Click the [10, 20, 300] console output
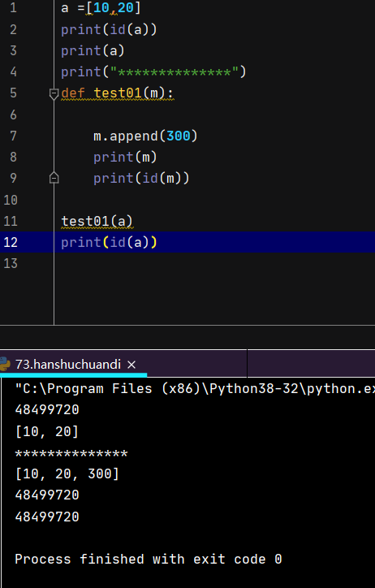The image size is (375, 588). pyautogui.click(x=67, y=473)
